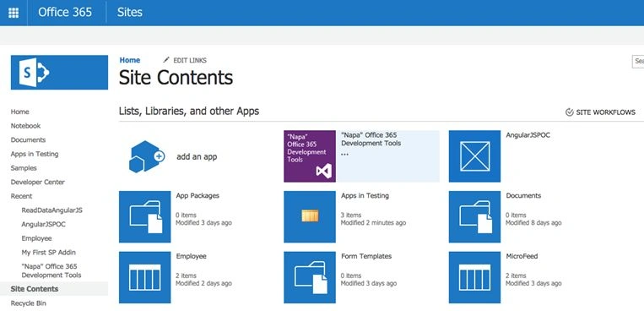Click 'Modified 2 minutes ago' text
The image size is (644, 311).
(373, 222)
